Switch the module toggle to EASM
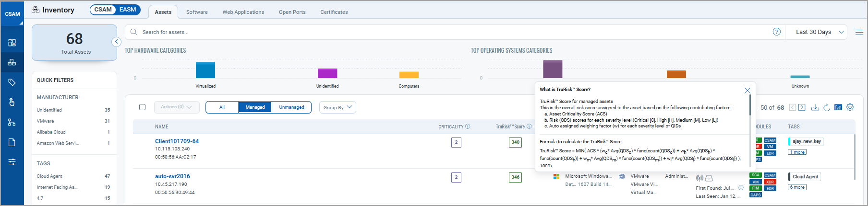Viewport: 868px width, 206px height. pyautogui.click(x=128, y=10)
